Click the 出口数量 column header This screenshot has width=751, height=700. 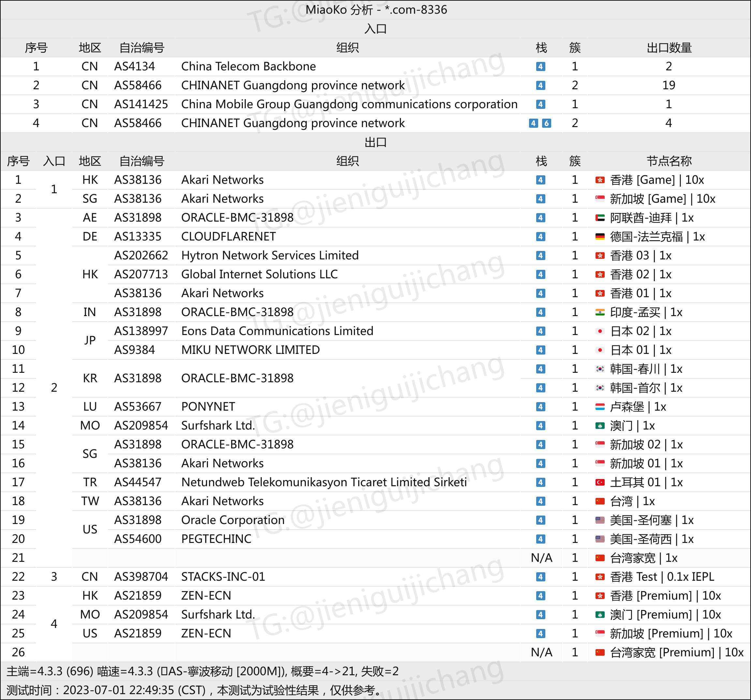point(669,48)
